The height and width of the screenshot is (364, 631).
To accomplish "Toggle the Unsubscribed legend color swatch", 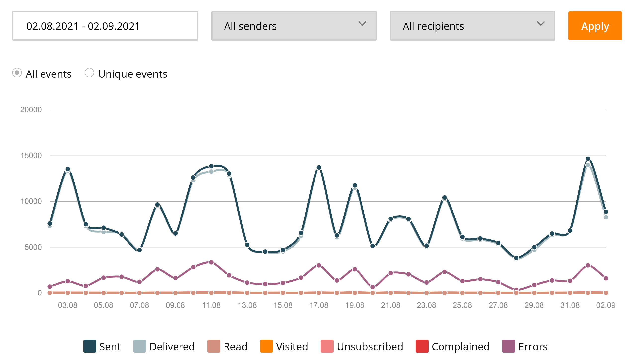I will (327, 346).
